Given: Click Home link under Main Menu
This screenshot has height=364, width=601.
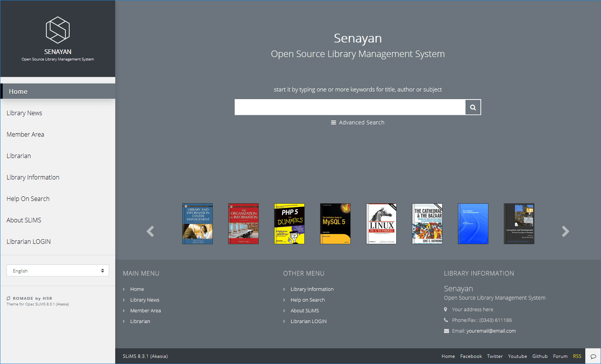Looking at the screenshot, I should (x=137, y=289).
